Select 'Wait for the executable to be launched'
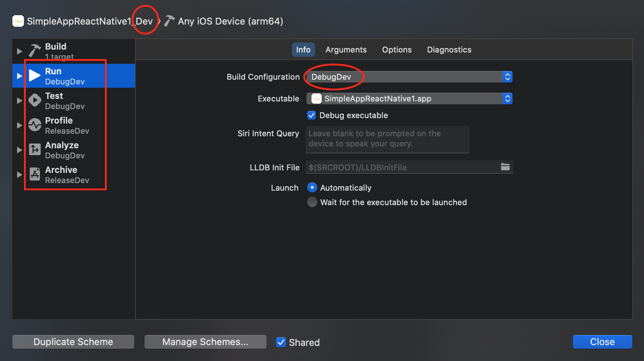Screen dimensions: 644x361 (312, 202)
